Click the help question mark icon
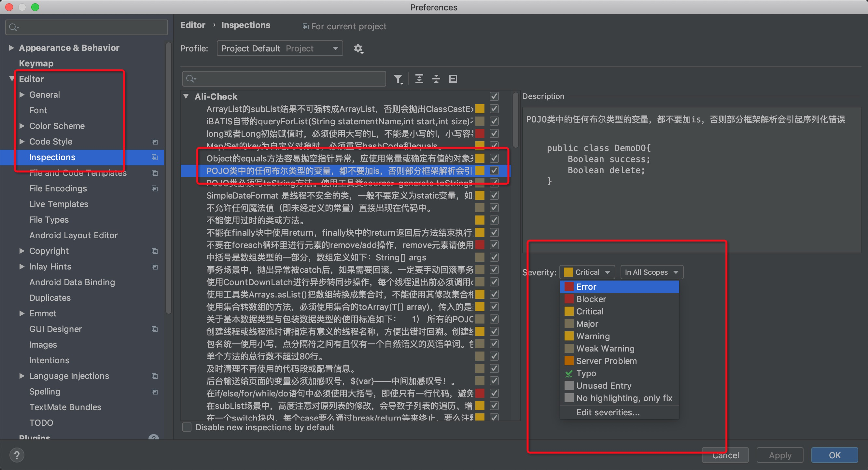868x470 pixels. (x=17, y=455)
